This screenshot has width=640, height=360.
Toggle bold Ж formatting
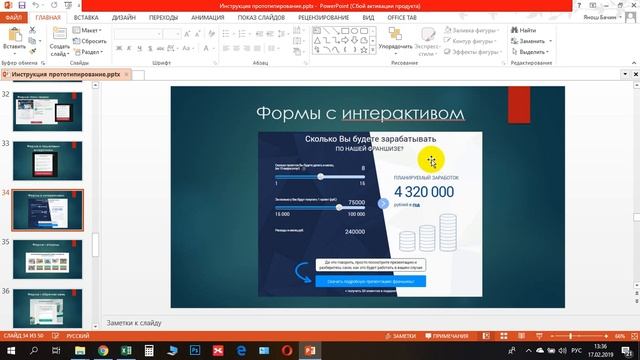click(119, 48)
